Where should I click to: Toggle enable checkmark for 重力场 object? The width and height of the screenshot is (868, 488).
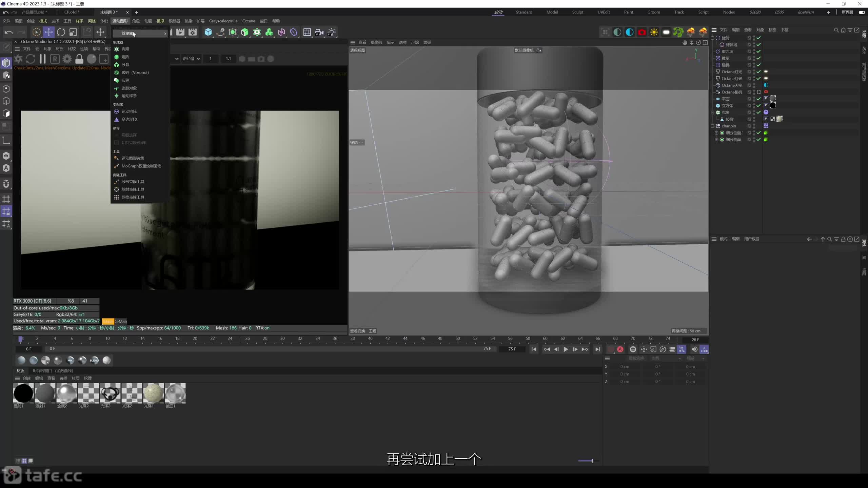pyautogui.click(x=758, y=51)
